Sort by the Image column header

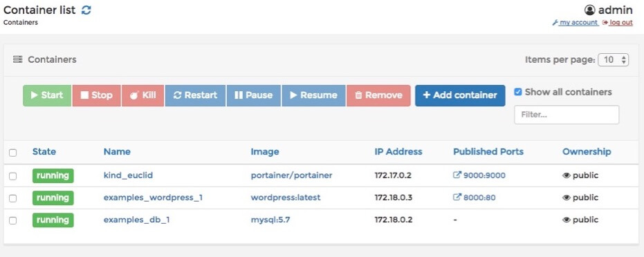click(x=265, y=152)
